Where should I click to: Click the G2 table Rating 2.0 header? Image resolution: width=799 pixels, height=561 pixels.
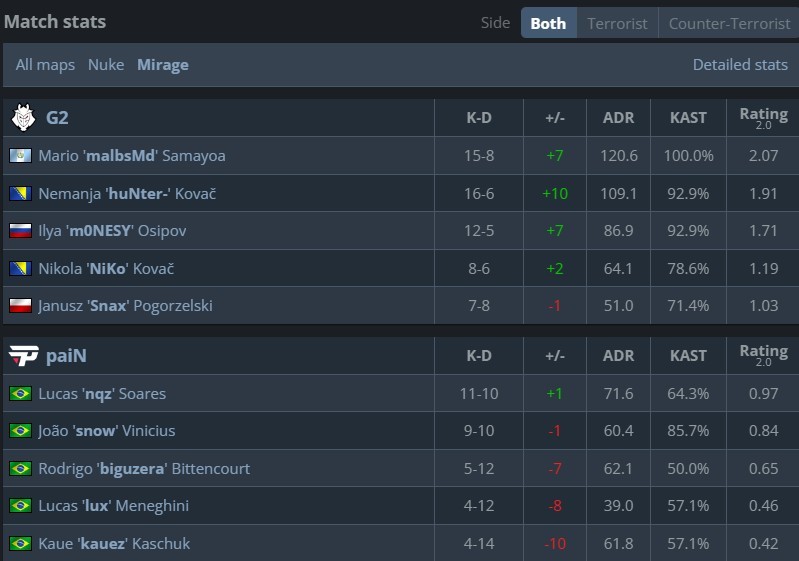(763, 118)
